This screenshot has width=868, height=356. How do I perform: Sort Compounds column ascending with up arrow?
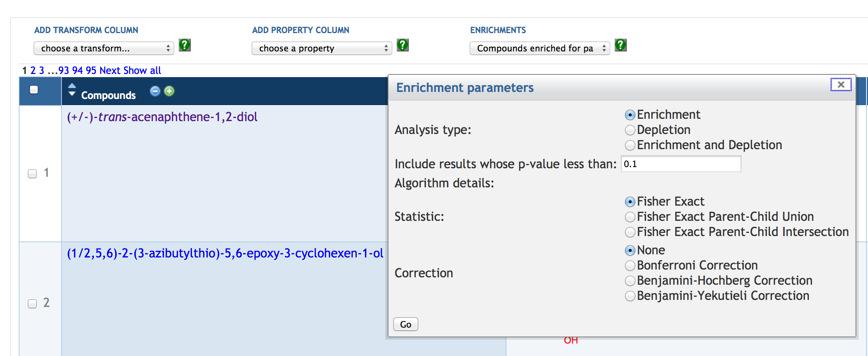coord(72,86)
